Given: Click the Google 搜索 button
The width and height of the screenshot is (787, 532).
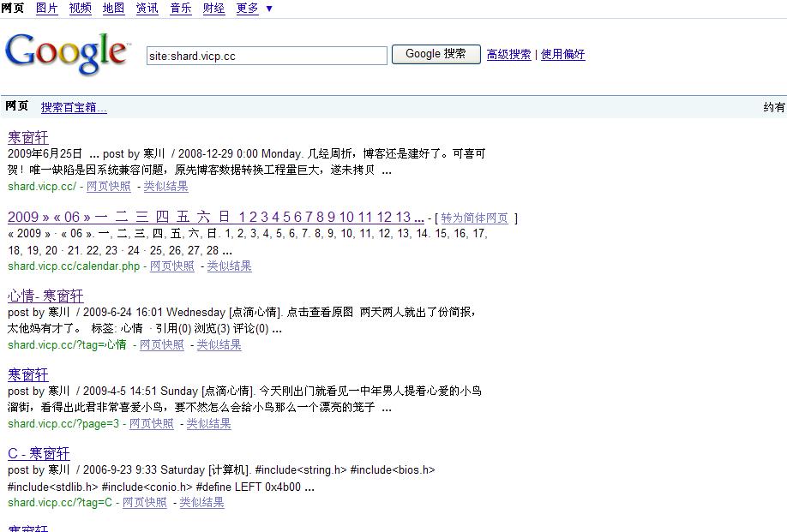Looking at the screenshot, I should pyautogui.click(x=436, y=54).
